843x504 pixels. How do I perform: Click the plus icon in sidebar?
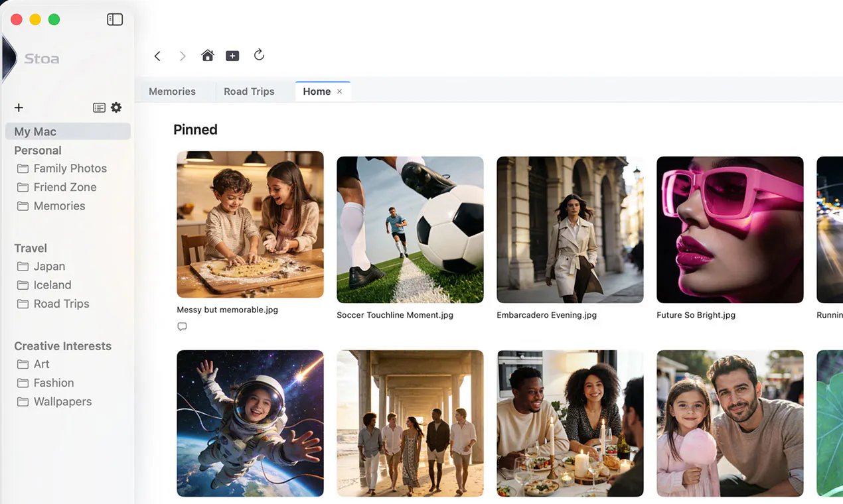point(19,107)
